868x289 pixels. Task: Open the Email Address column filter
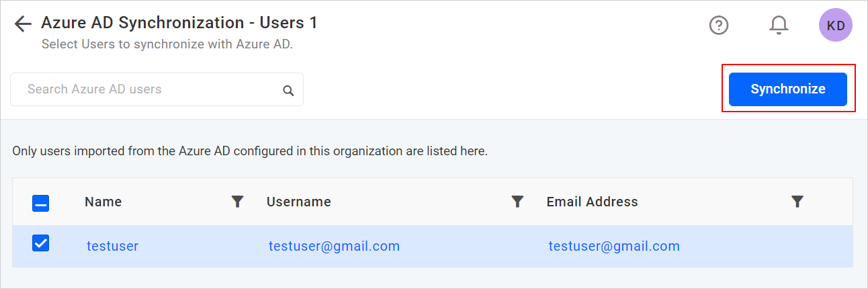[797, 201]
